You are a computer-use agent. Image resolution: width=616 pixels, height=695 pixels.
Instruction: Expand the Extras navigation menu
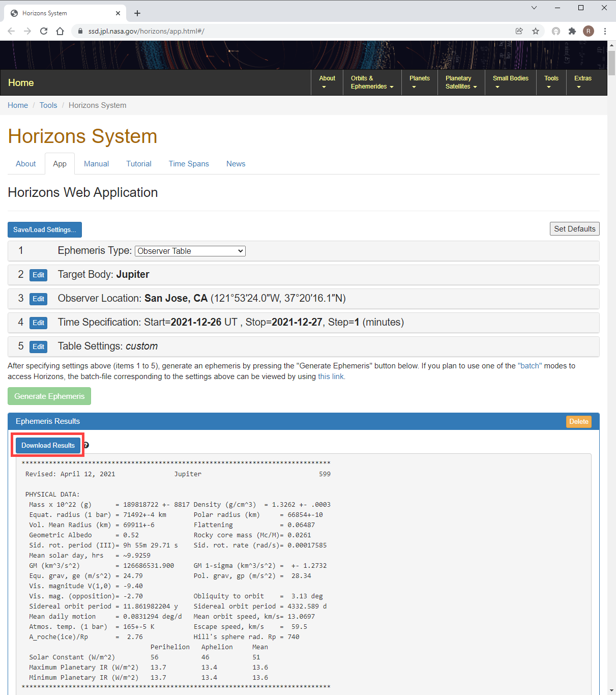(583, 82)
